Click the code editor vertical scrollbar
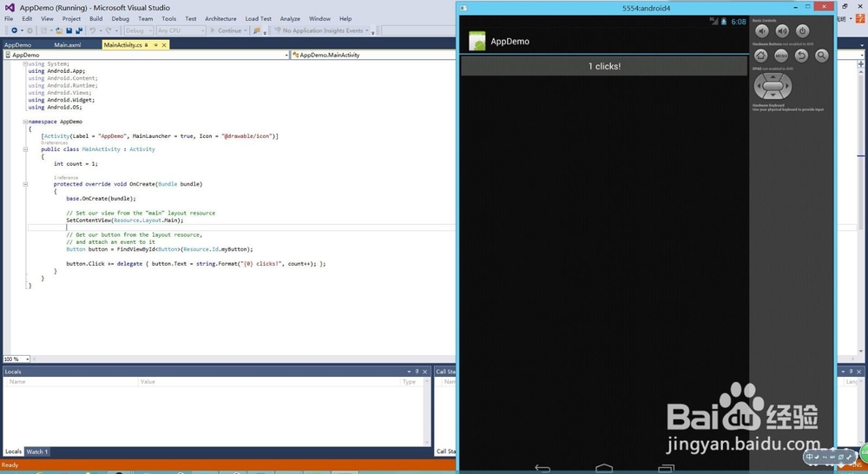Image resolution: width=868 pixels, height=474 pixels. [861, 210]
